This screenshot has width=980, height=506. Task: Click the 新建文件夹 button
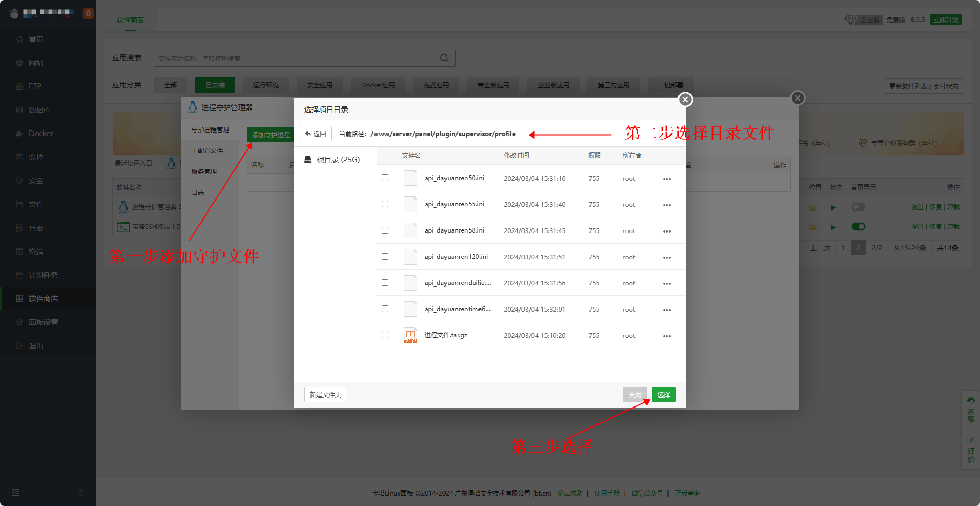(x=325, y=394)
